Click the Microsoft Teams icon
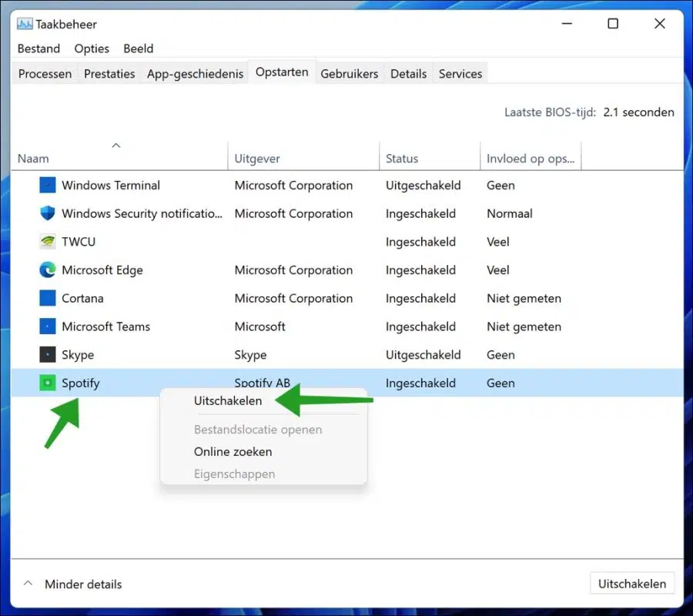The height and width of the screenshot is (616, 693). point(47,326)
